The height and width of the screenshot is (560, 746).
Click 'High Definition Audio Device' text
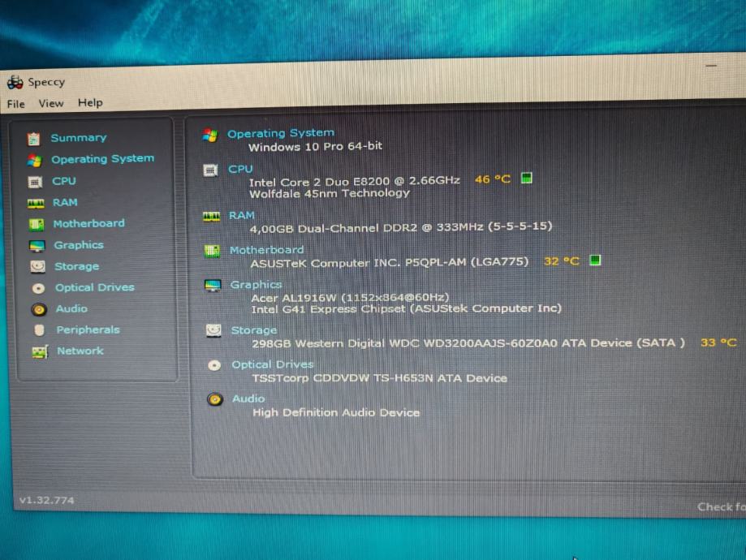point(336,412)
